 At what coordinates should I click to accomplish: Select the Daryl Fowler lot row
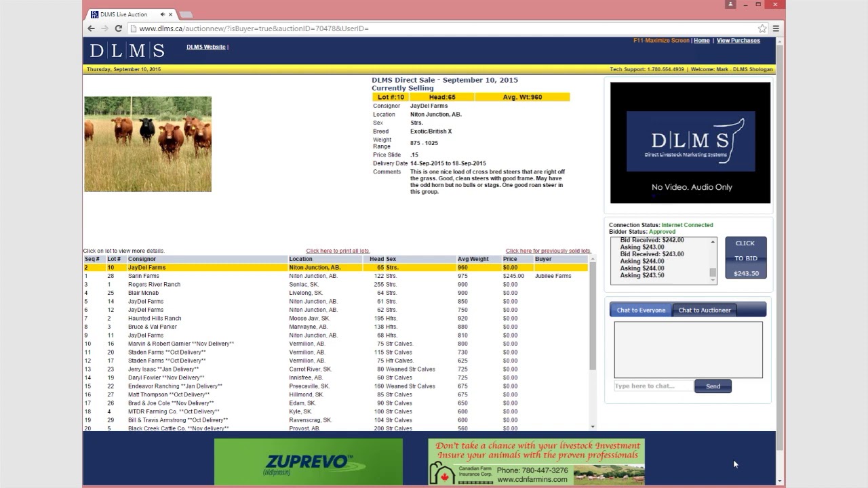click(336, 378)
